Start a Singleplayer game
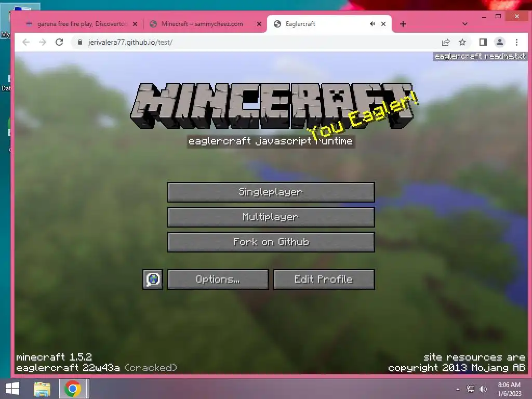 point(271,192)
